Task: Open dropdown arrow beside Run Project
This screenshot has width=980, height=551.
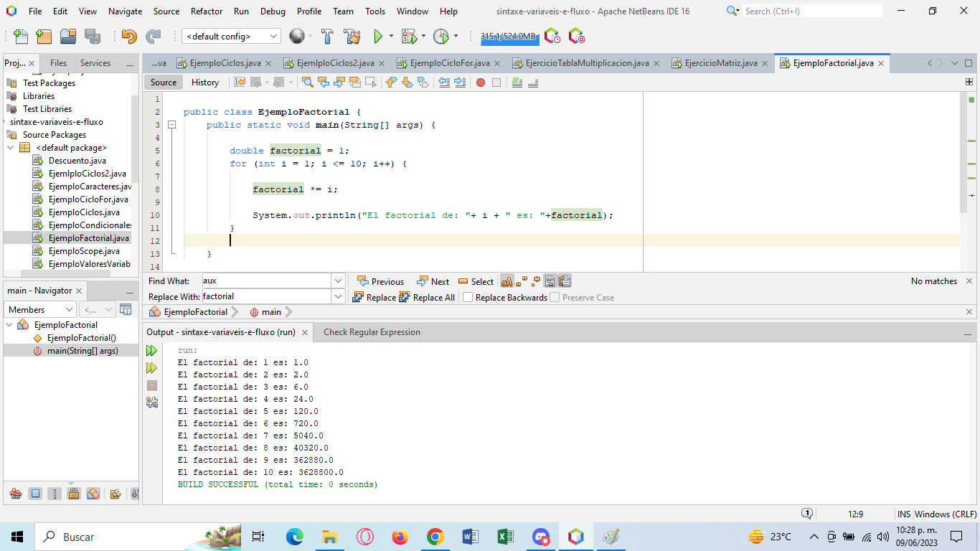Action: [x=391, y=36]
